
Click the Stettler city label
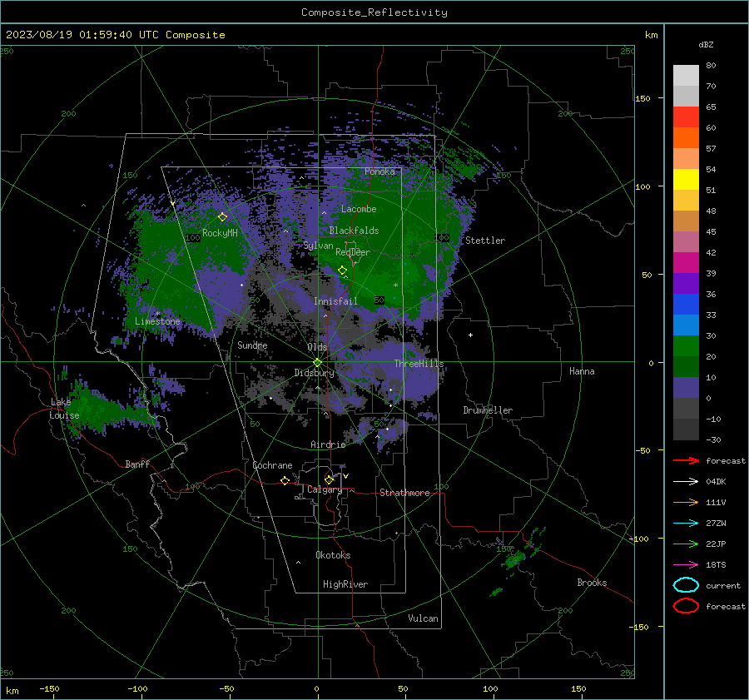coord(485,241)
